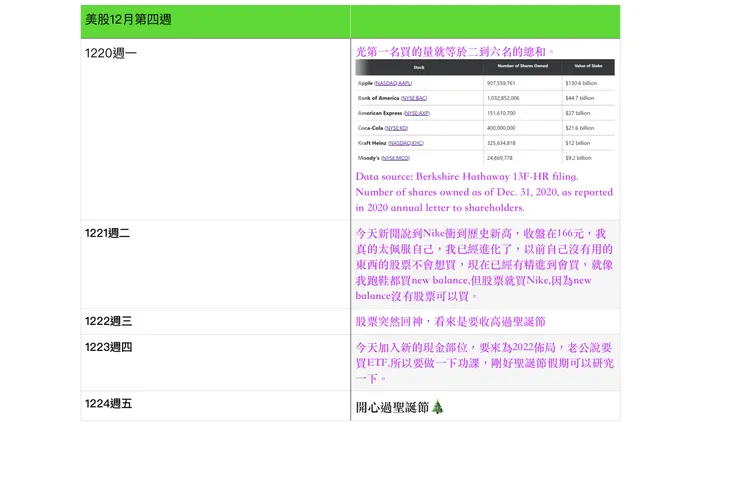Click the Moody's stock name
Screen dimensions: 740x479
point(369,158)
